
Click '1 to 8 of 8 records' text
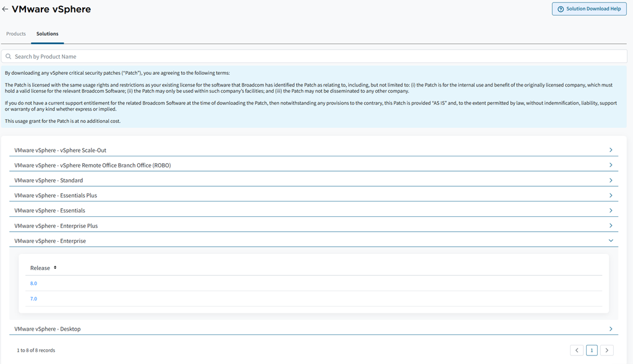point(36,350)
